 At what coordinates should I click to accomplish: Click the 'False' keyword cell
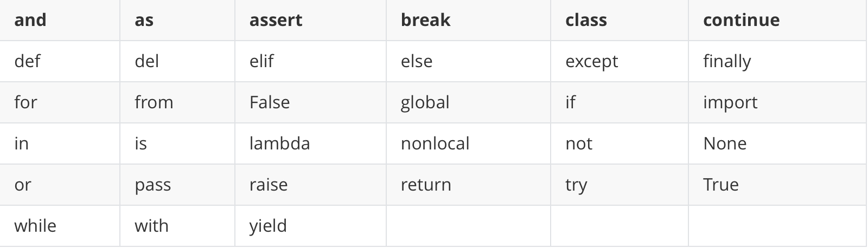(x=310, y=102)
